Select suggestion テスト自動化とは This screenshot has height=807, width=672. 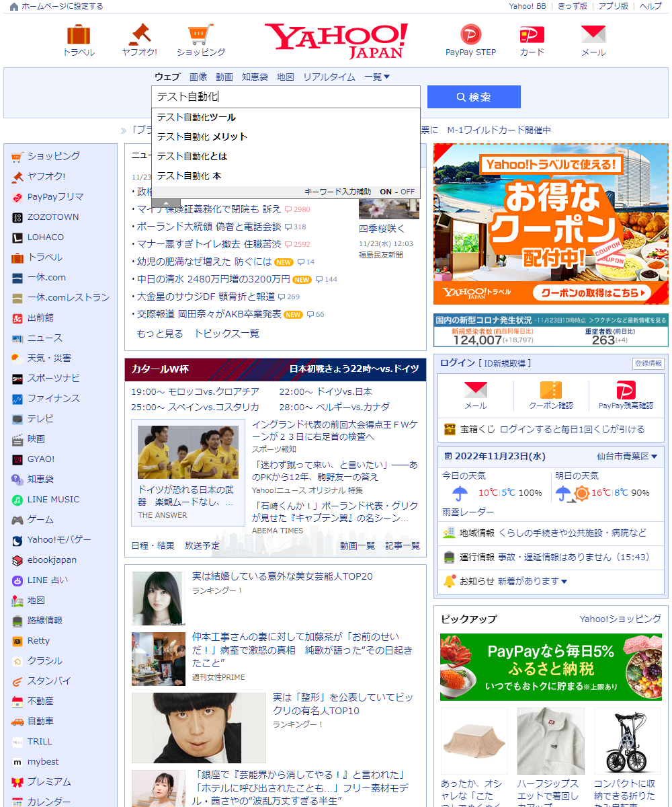point(286,156)
